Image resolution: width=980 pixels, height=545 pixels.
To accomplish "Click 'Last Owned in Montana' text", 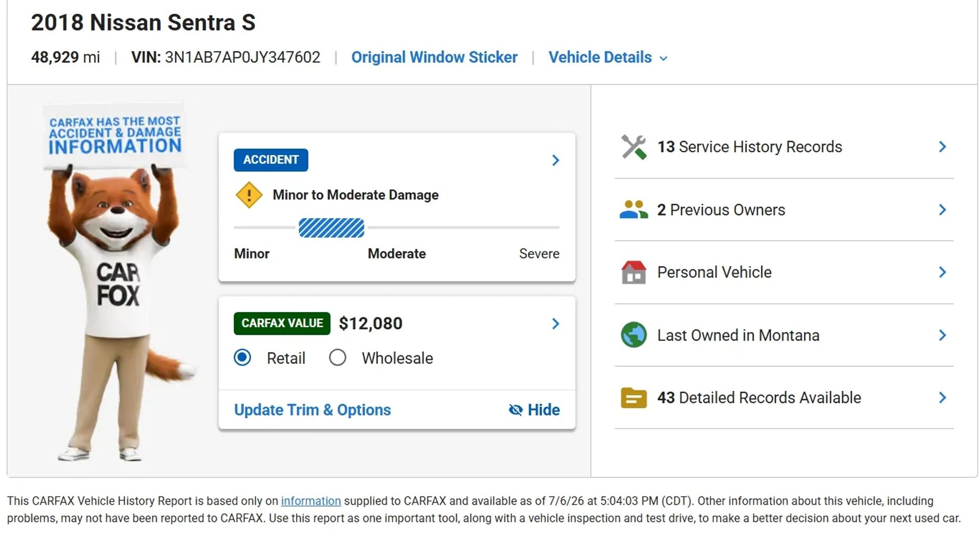I will pos(739,335).
